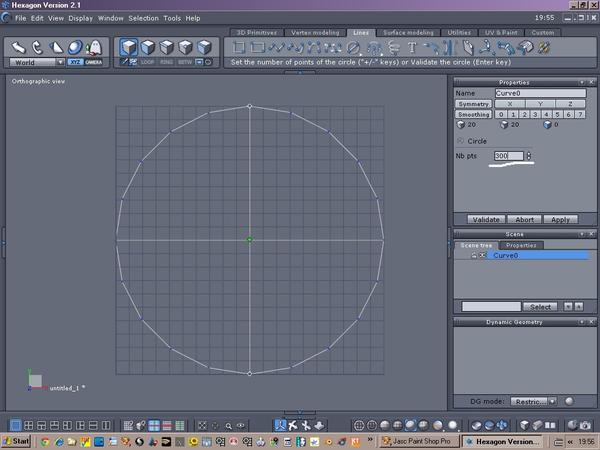Image resolution: width=600 pixels, height=450 pixels.
Task: Toggle symmetry on the X axis
Action: pos(510,104)
